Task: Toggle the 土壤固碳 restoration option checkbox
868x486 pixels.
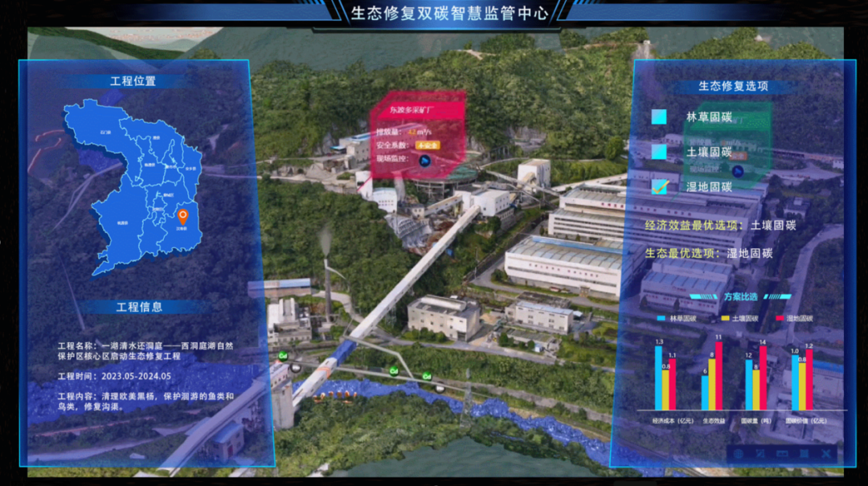Action: click(x=659, y=152)
